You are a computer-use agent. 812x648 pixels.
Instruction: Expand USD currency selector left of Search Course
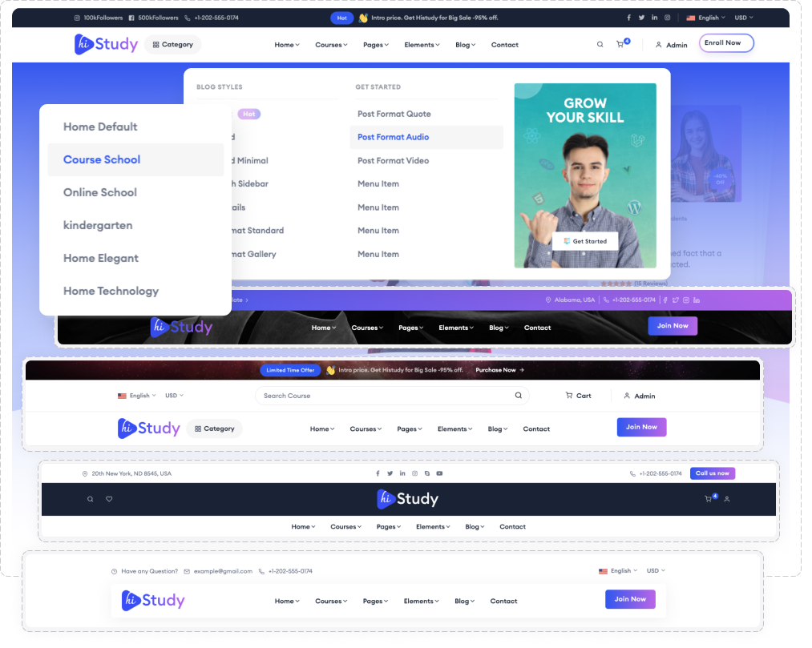point(174,396)
